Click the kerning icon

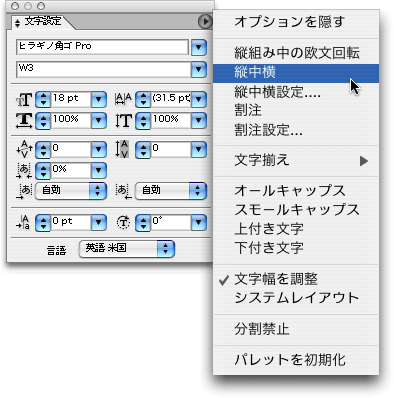pyautogui.click(x=24, y=149)
